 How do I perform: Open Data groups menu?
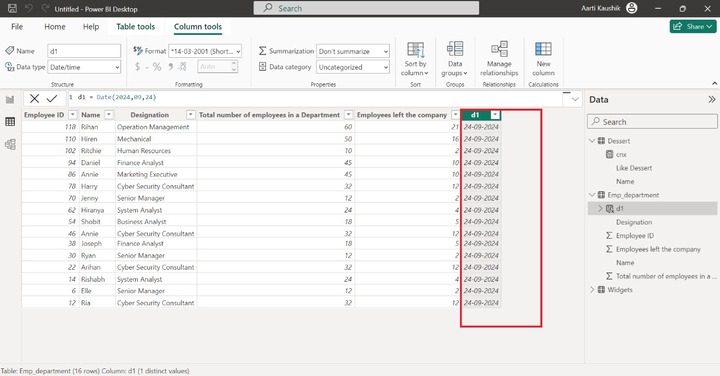(x=455, y=59)
